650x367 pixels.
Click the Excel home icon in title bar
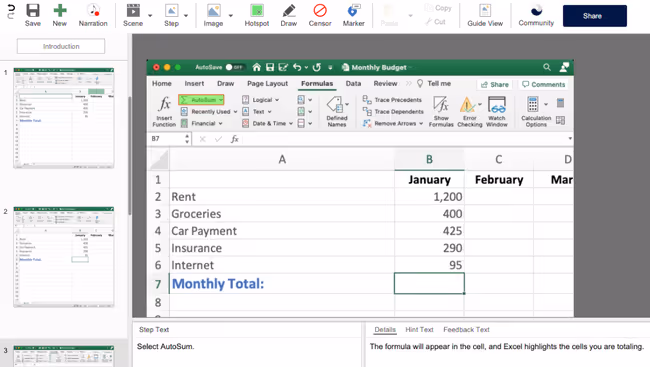257,67
